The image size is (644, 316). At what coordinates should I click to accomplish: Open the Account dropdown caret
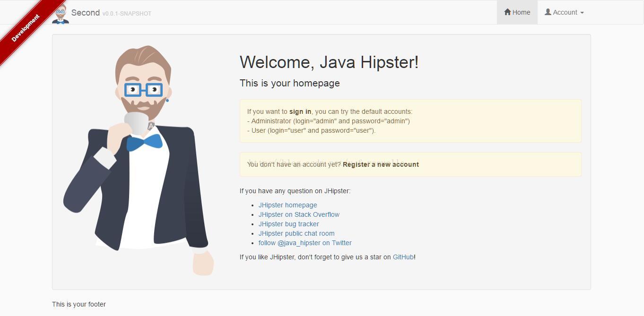(x=582, y=13)
